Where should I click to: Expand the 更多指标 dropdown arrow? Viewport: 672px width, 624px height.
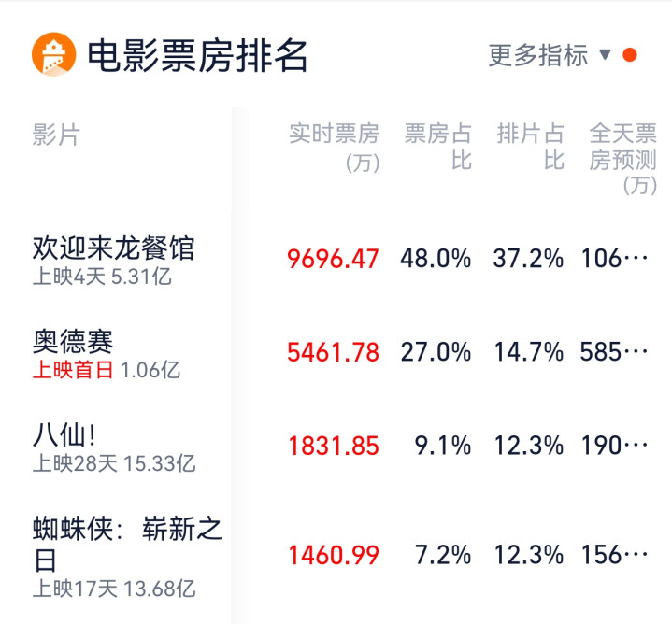coord(605,54)
